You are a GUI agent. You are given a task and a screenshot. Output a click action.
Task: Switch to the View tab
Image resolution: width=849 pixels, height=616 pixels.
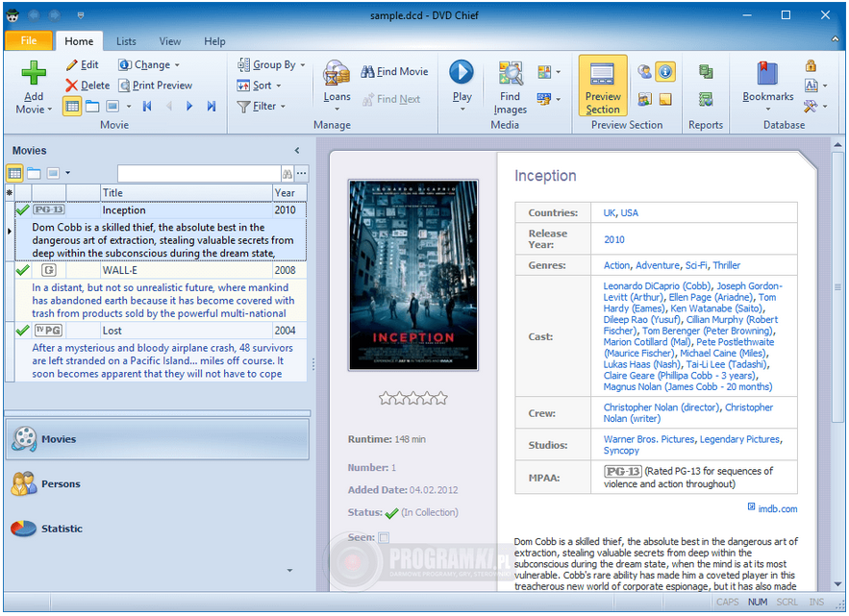[x=170, y=41]
